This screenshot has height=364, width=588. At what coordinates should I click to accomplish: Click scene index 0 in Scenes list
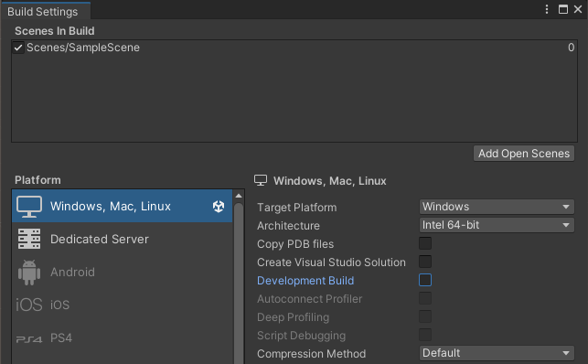[x=571, y=48]
